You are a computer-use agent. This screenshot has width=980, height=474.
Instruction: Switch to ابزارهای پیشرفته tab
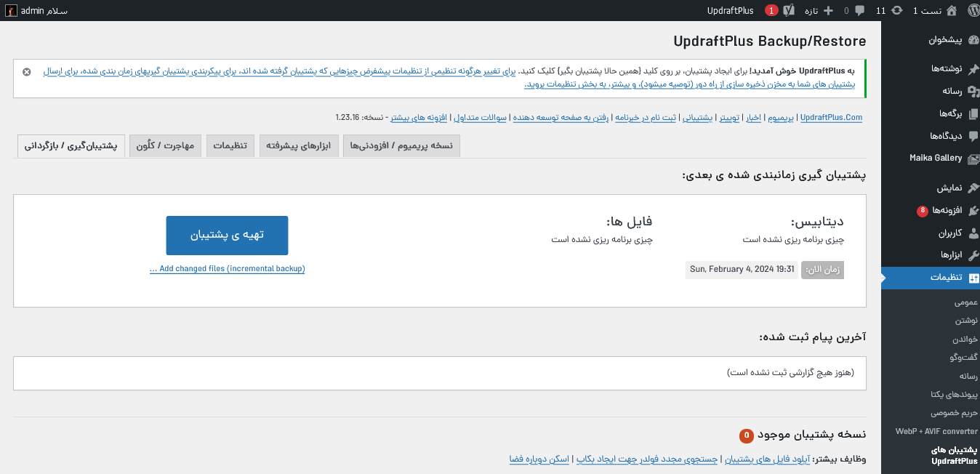point(298,145)
